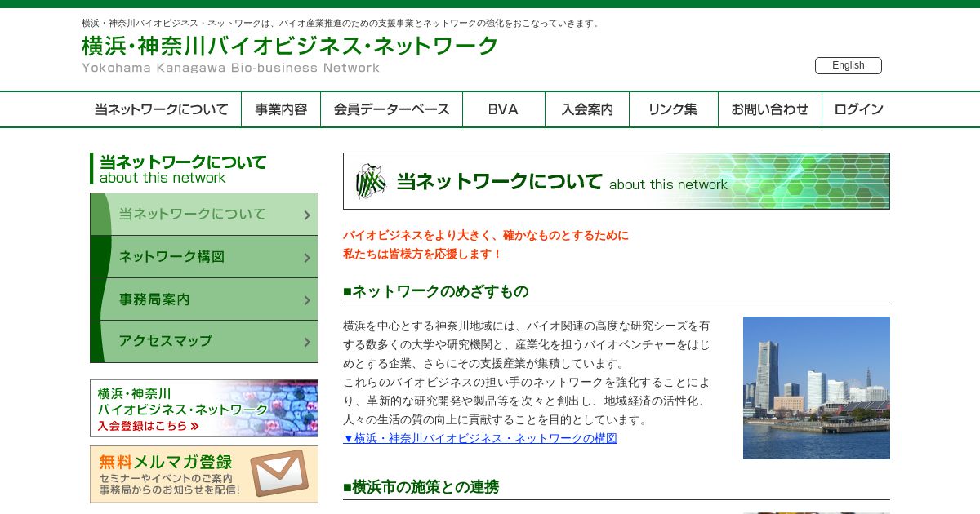Image resolution: width=980 pixels, height=514 pixels.
Task: Select sidebar item ネットワーク構図
Action: [204, 257]
